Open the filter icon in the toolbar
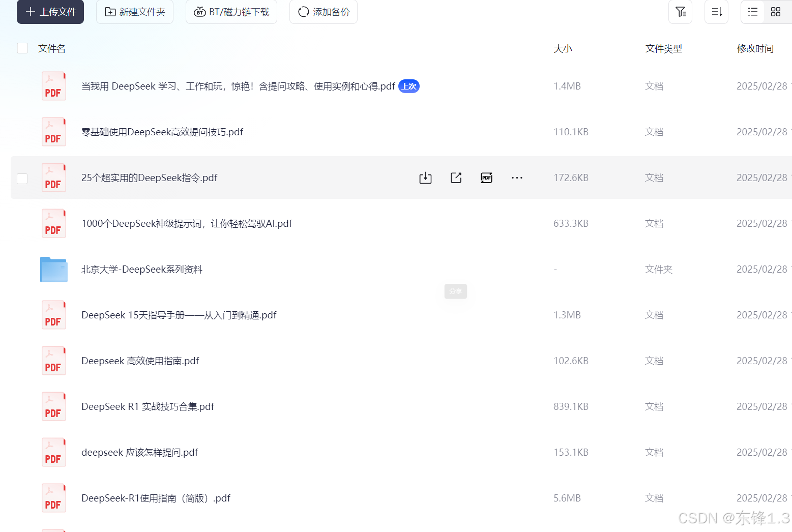This screenshot has width=792, height=532. (681, 12)
